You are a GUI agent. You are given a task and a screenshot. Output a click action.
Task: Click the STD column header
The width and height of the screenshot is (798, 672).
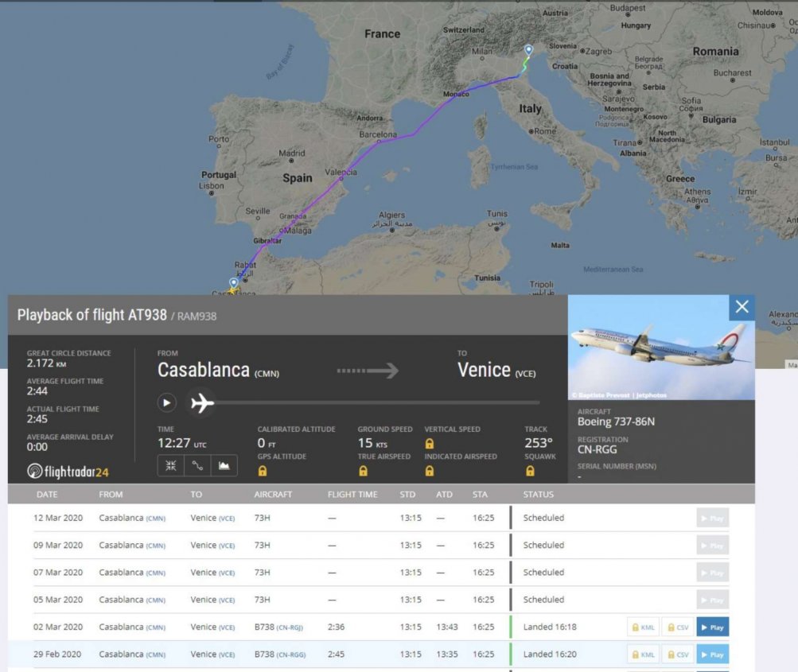coord(407,495)
